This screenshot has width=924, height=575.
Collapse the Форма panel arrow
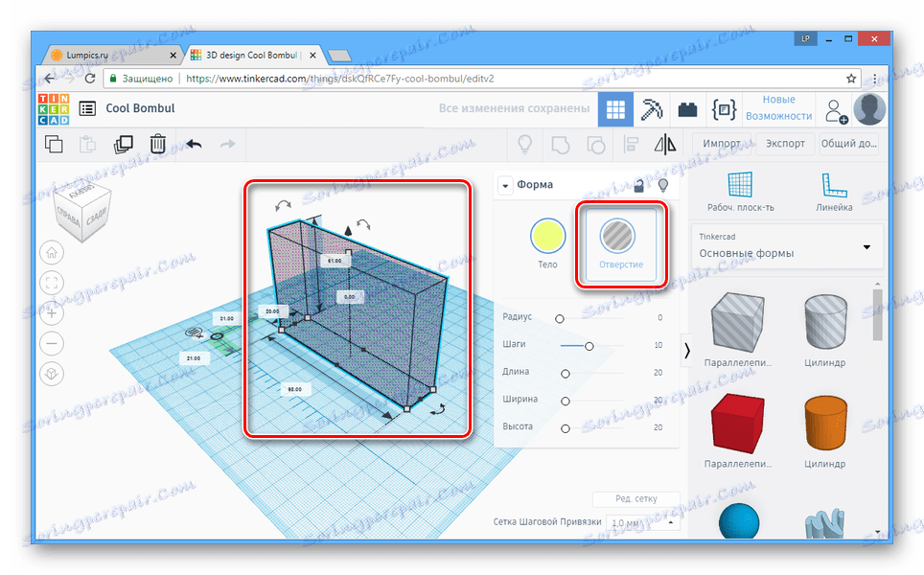point(505,186)
